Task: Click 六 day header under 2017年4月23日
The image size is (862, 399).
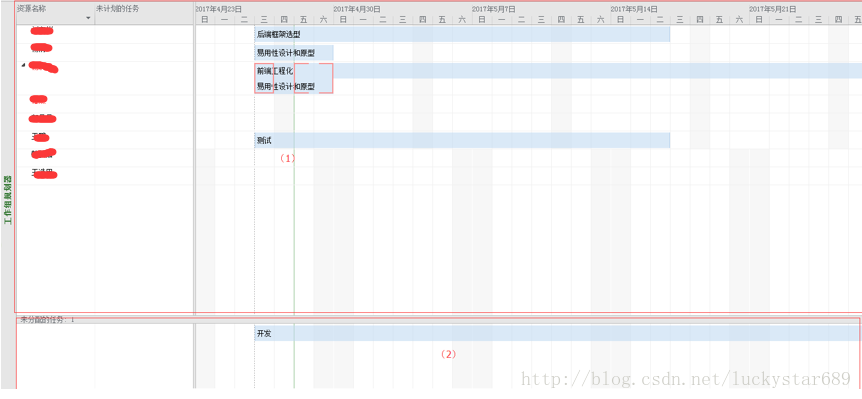Action: [x=324, y=19]
